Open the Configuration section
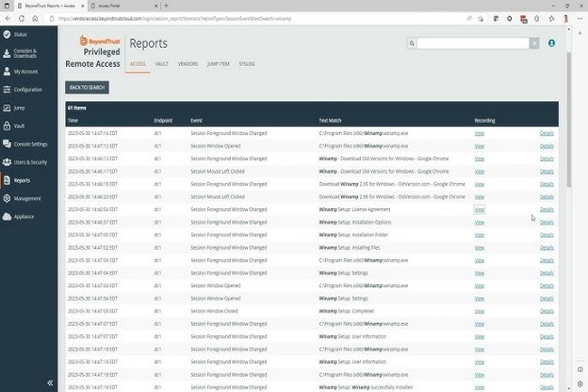 (x=26, y=90)
